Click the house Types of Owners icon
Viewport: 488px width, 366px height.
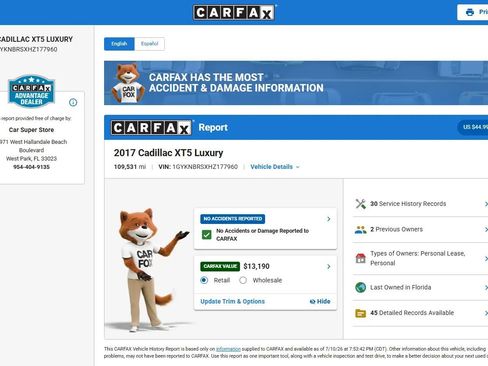[x=360, y=258]
